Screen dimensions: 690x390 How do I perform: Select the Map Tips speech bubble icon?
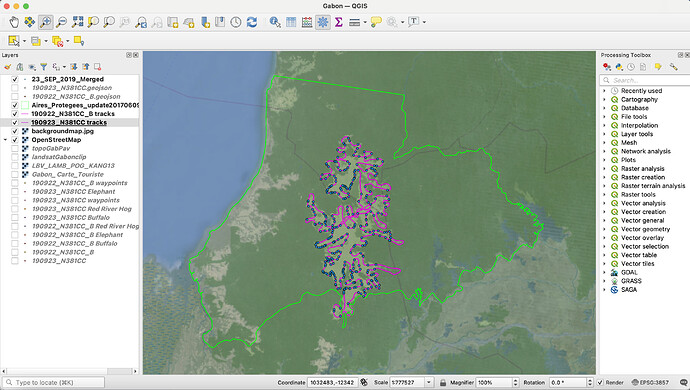[376, 22]
